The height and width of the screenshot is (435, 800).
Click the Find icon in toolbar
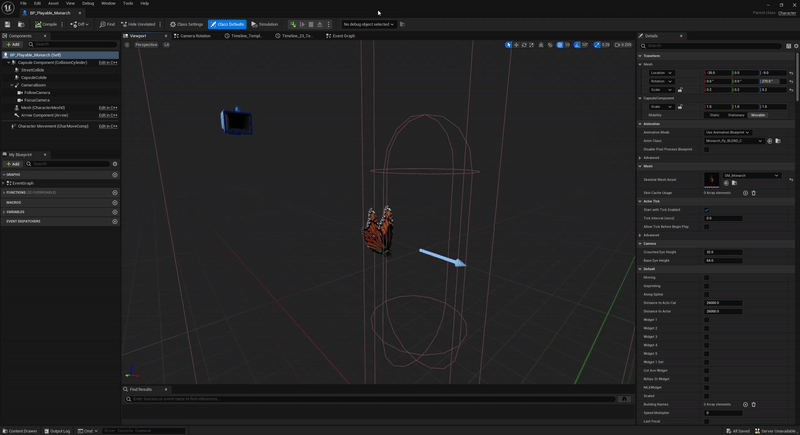coord(107,24)
